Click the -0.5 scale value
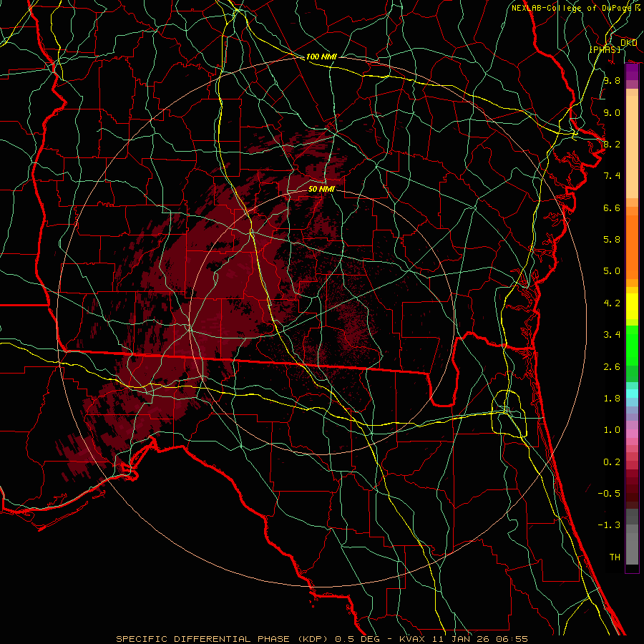This screenshot has width=644, height=644. 609,494
